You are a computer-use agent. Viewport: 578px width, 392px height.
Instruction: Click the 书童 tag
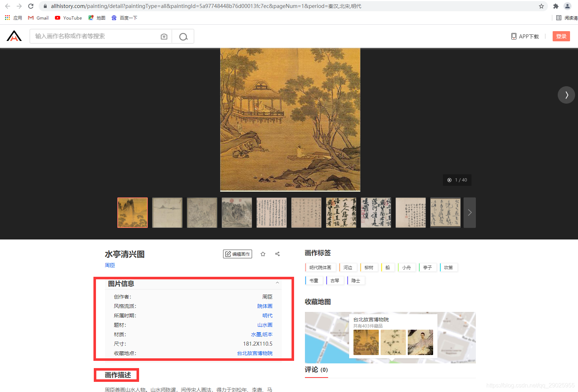[x=314, y=280]
